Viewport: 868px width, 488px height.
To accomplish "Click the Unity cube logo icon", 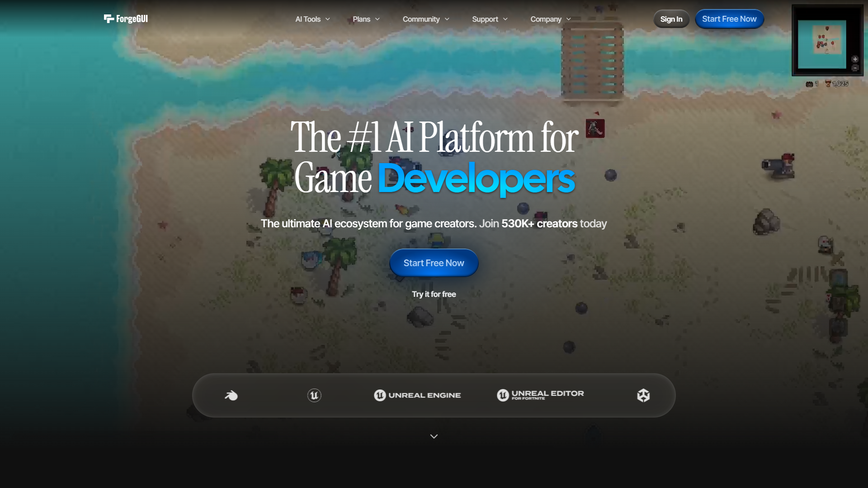I will point(643,395).
